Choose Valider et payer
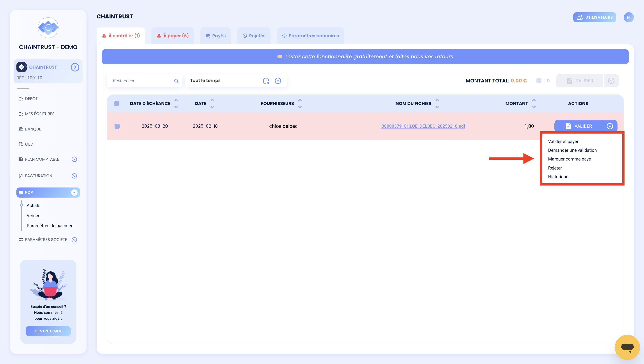Screen dimensions: 644x364 coord(563,141)
